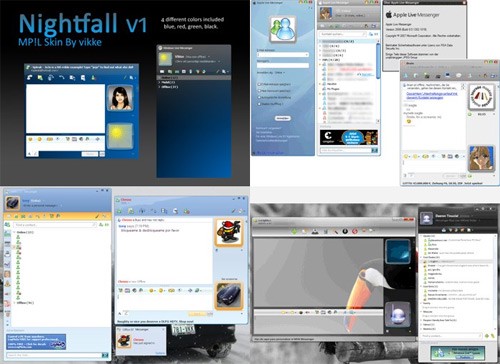Open the Options link in the sign-in toast notification
The height and width of the screenshot is (364, 500).
160,353
